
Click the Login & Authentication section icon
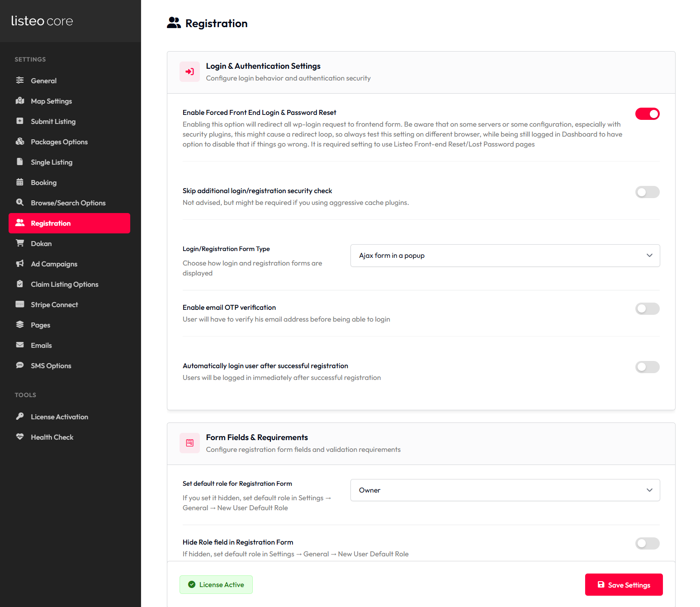[189, 72]
